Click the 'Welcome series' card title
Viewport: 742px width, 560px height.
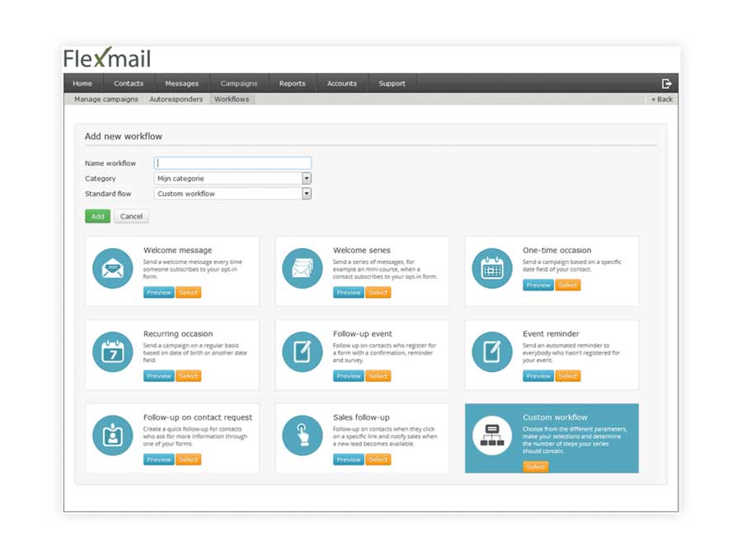click(362, 250)
